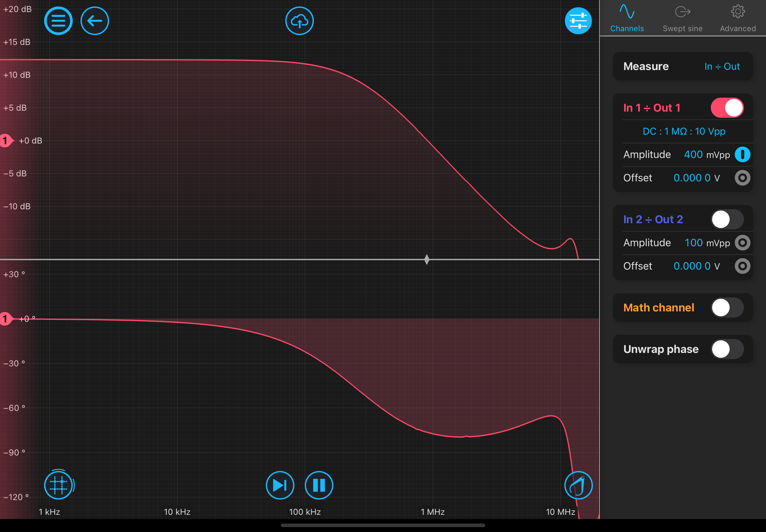Select the channel 1 offset knob button
This screenshot has height=532, width=766.
point(742,178)
